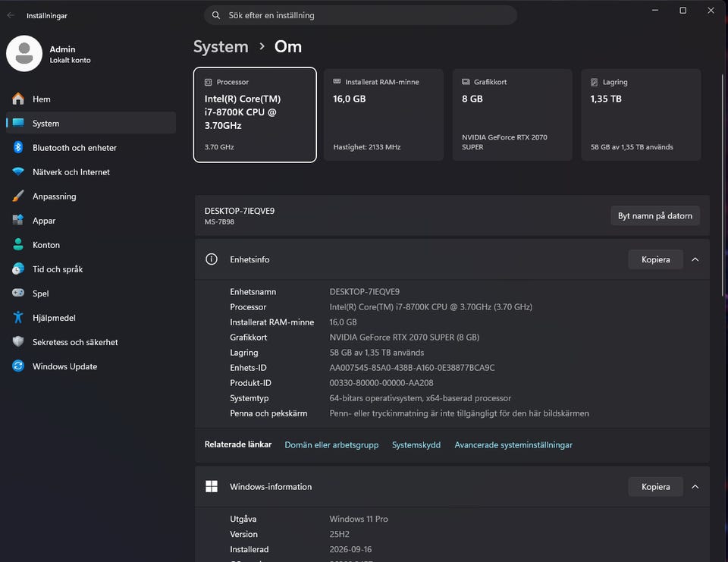Click the Systemtyp value 64-bitars operativsystem
This screenshot has width=728, height=562.
pos(420,398)
